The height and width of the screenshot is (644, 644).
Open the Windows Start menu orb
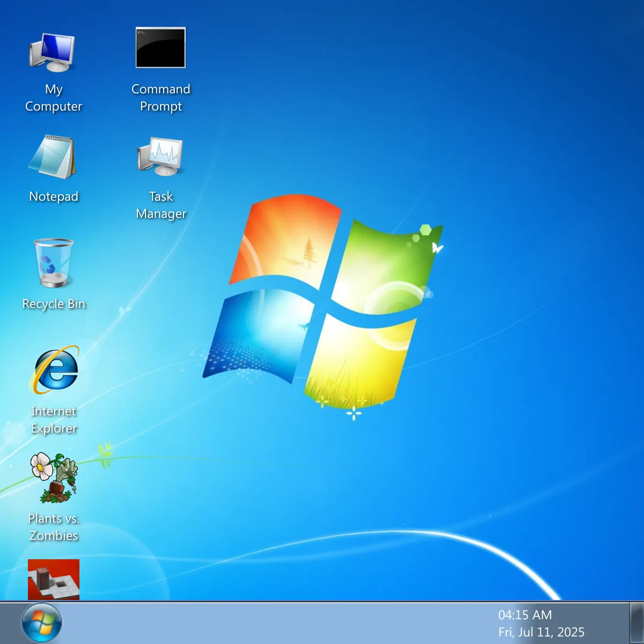click(x=41, y=623)
